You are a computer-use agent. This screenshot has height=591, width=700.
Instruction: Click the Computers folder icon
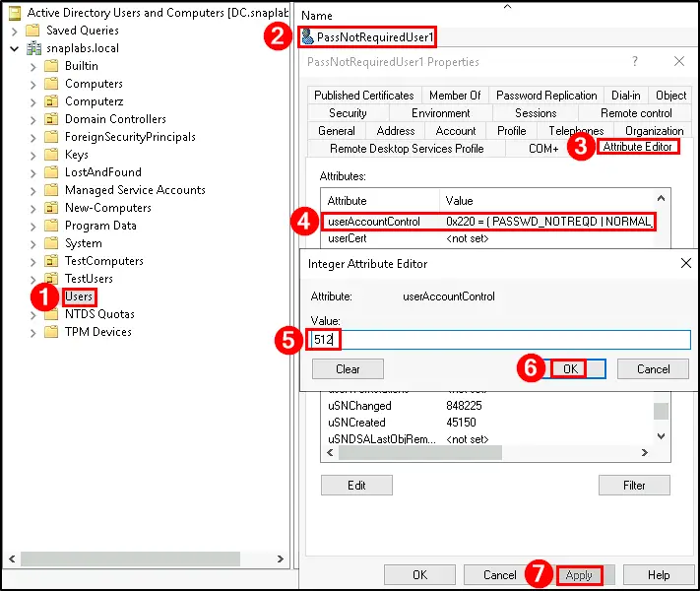point(51,84)
